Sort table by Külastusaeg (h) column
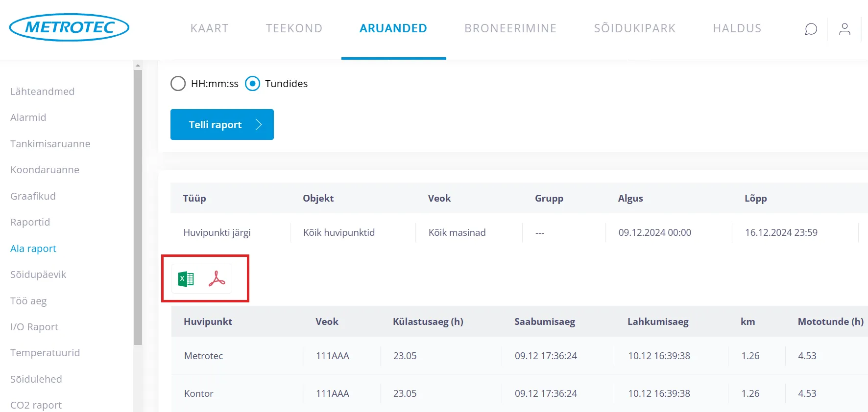 [428, 321]
